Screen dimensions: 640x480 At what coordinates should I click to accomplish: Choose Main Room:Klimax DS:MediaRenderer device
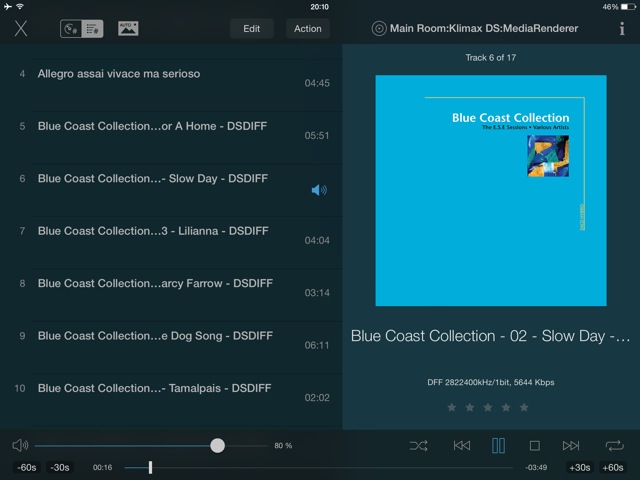point(484,28)
